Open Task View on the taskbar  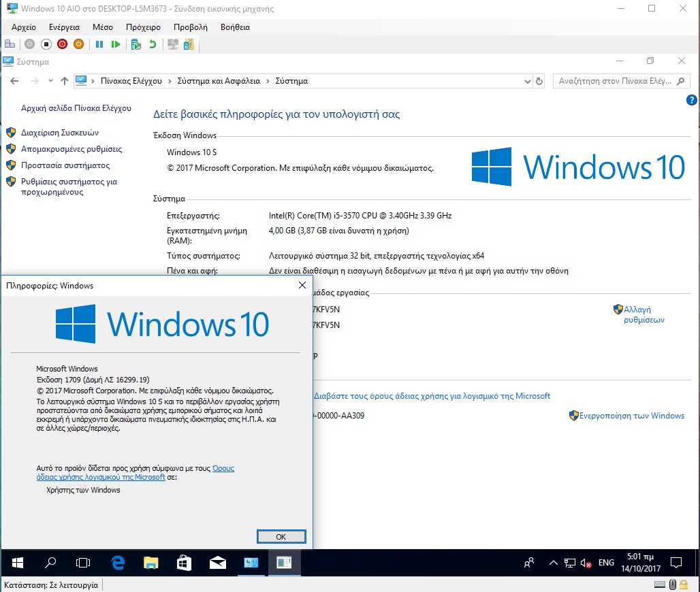coord(83,563)
